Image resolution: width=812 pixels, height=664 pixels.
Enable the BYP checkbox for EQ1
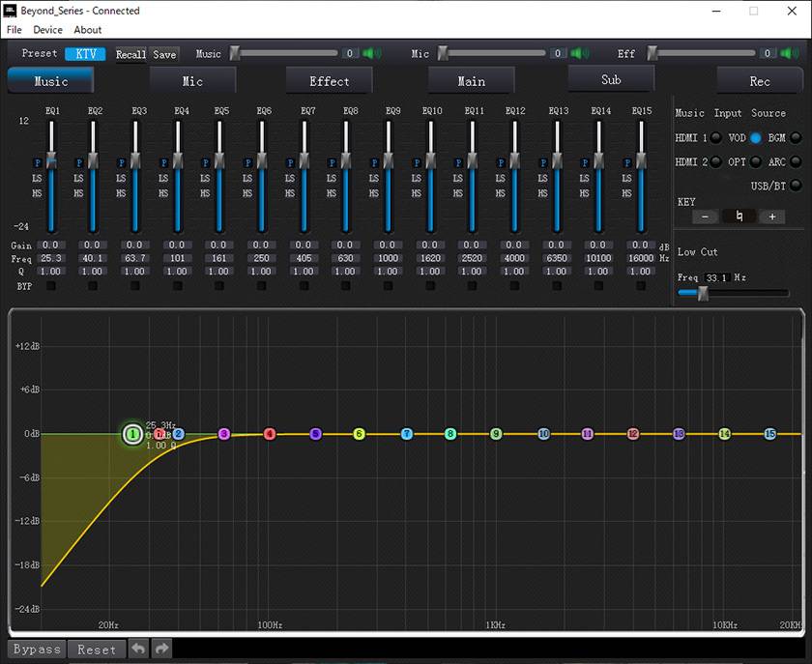(50, 286)
